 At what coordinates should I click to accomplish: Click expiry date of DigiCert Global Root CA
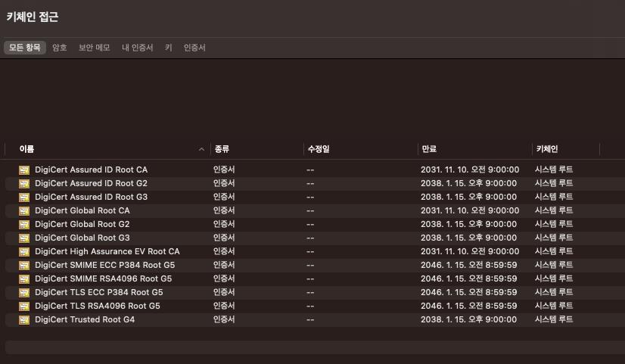(x=470, y=210)
